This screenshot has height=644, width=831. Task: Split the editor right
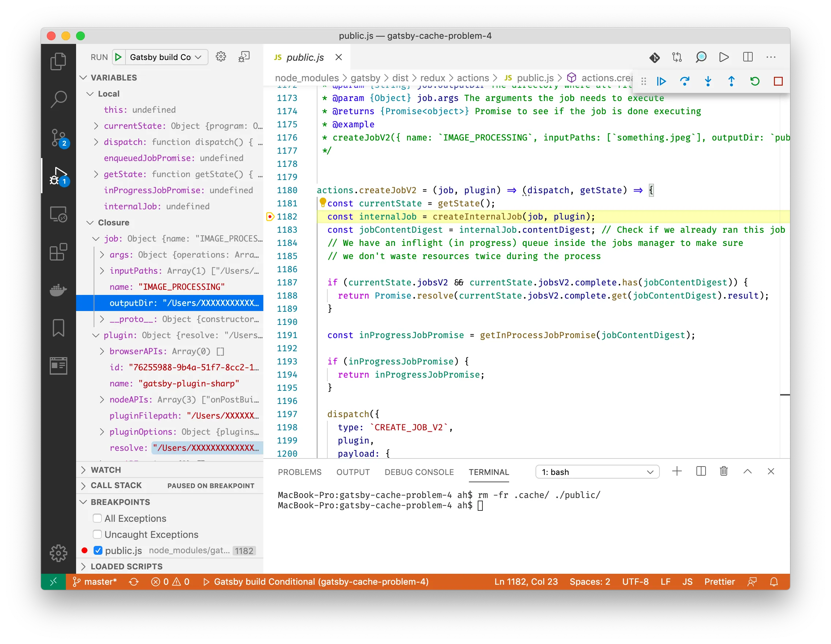[748, 57]
